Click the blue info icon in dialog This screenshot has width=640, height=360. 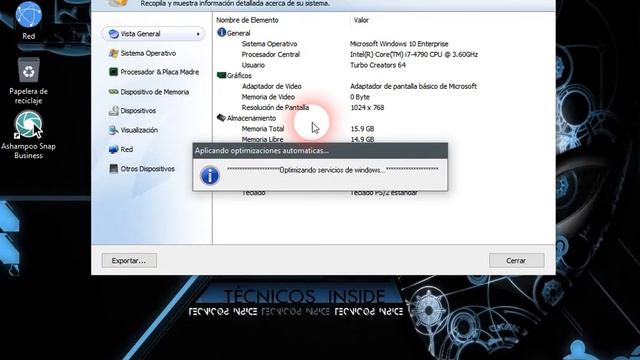pyautogui.click(x=210, y=176)
